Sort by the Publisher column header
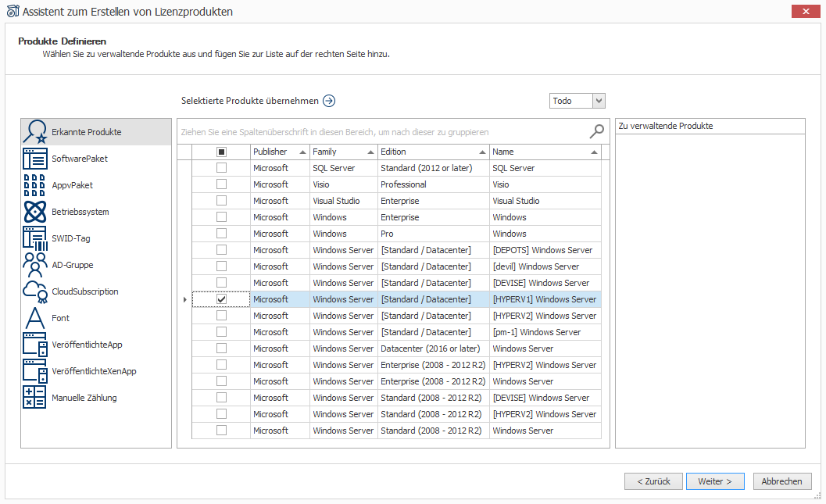Screen dimensions: 826x504 click(x=280, y=152)
